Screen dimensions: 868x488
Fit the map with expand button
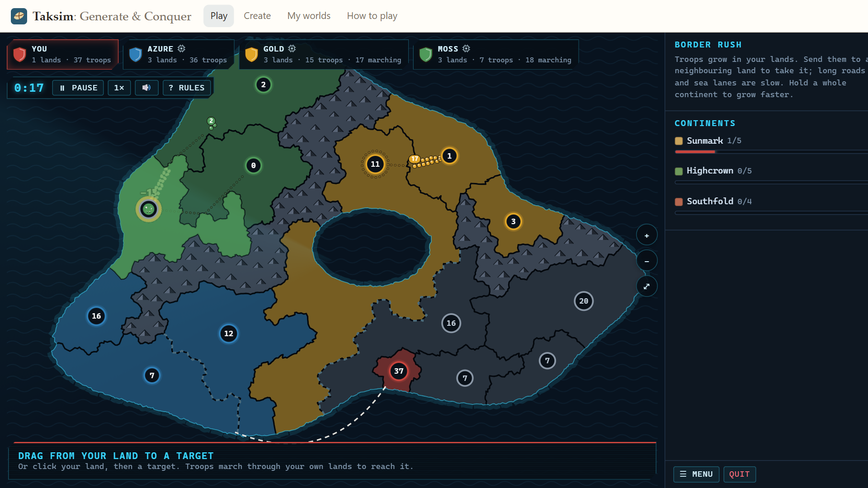click(x=647, y=286)
